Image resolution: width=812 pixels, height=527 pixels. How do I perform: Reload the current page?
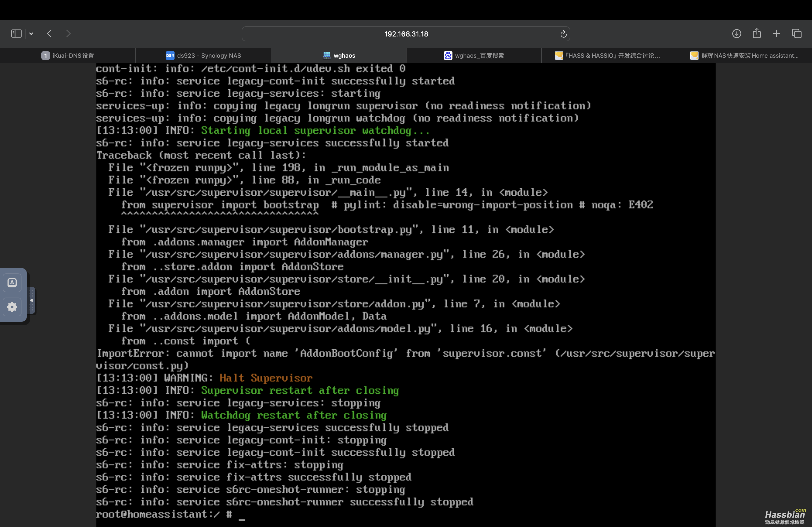563,34
